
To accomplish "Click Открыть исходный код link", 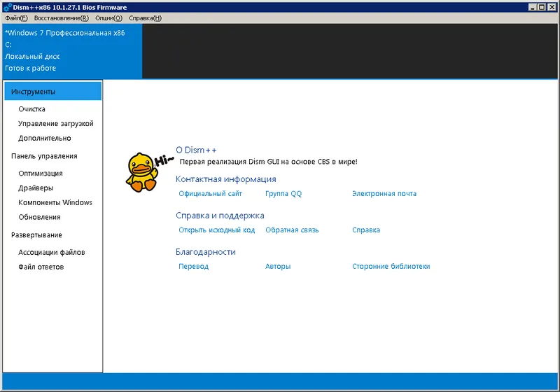I will click(217, 230).
